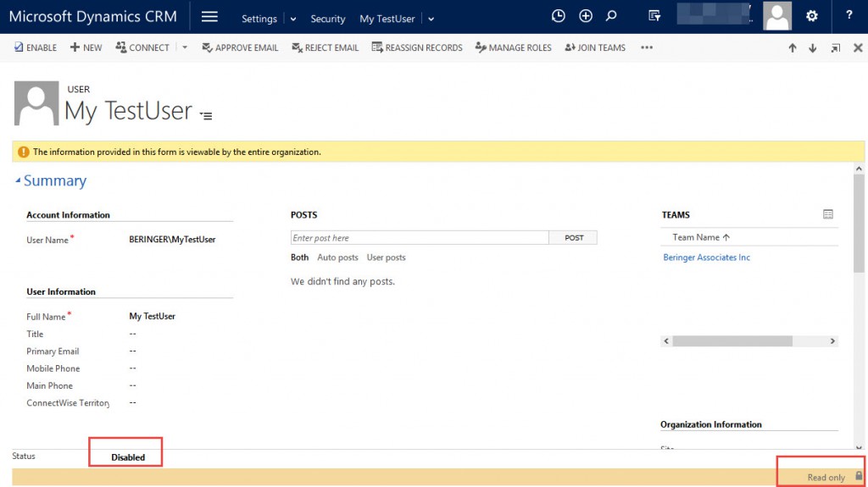
Task: Click the Microsoft Dynamics CRM logo
Action: point(93,17)
